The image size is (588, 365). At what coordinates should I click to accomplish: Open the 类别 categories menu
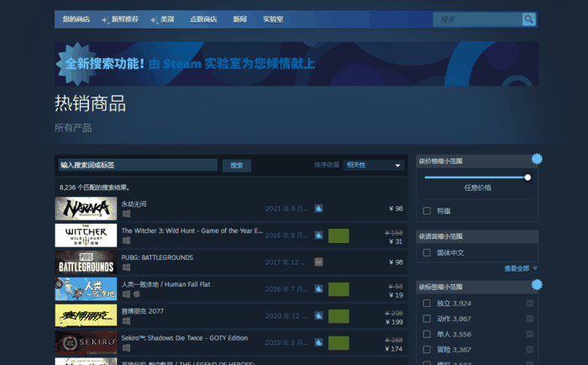[x=162, y=19]
